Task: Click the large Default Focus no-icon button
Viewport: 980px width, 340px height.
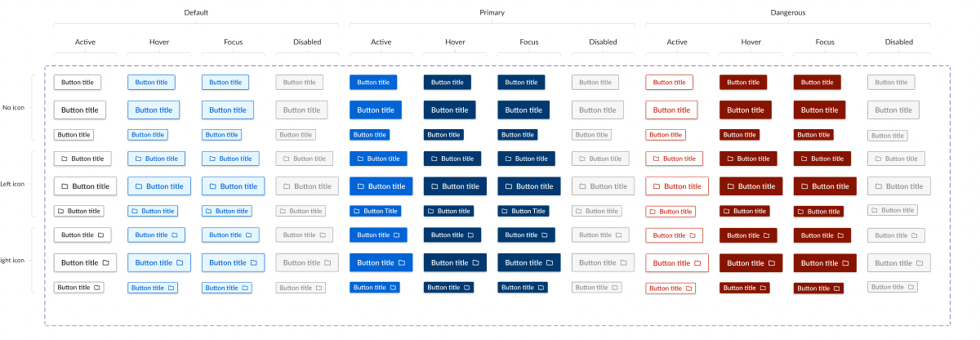Action: coord(228,110)
